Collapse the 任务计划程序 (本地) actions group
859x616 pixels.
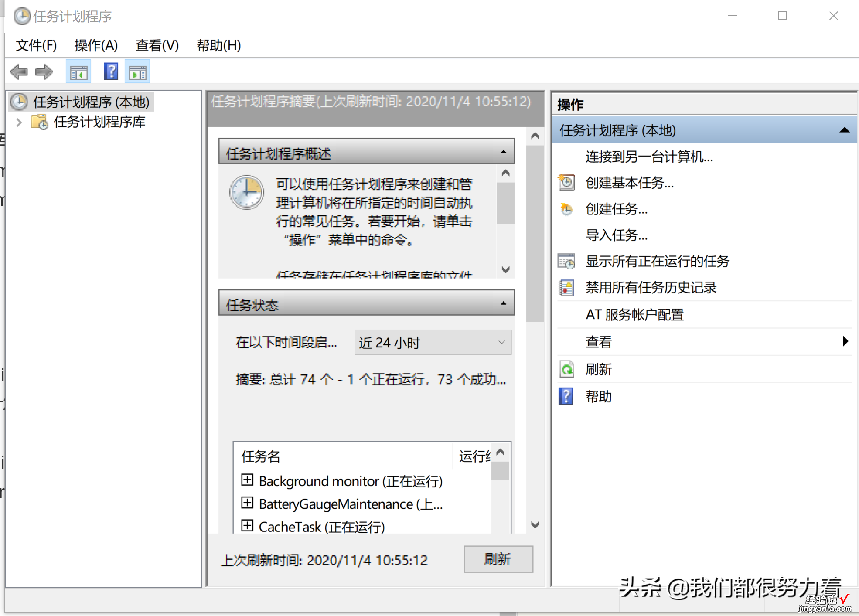pos(845,130)
